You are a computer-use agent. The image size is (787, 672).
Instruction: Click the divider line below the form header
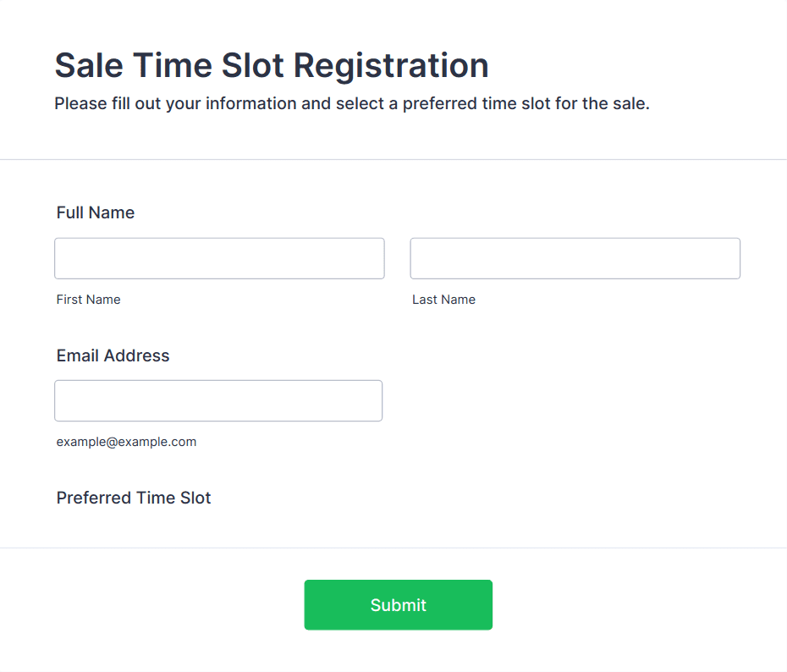coord(393,159)
